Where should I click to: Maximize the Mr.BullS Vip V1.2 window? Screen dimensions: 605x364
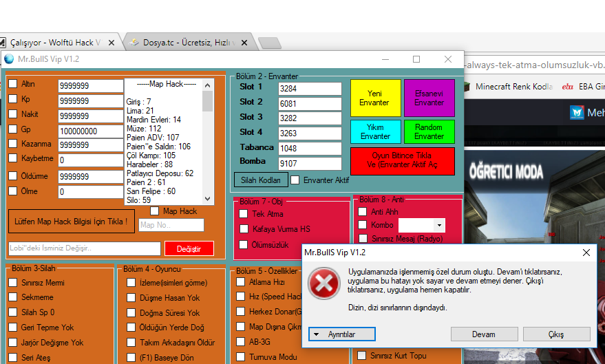(416, 59)
